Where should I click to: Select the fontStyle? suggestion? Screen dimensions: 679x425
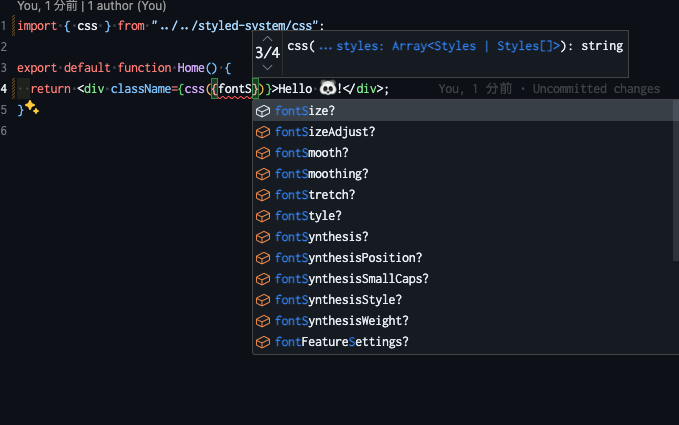pyautogui.click(x=463, y=216)
